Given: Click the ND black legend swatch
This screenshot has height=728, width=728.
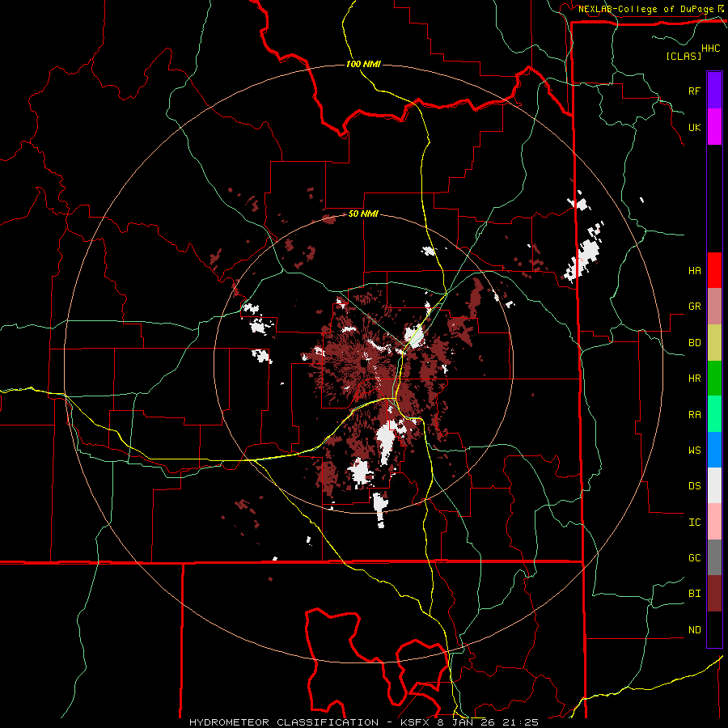Looking at the screenshot, I should [x=714, y=629].
